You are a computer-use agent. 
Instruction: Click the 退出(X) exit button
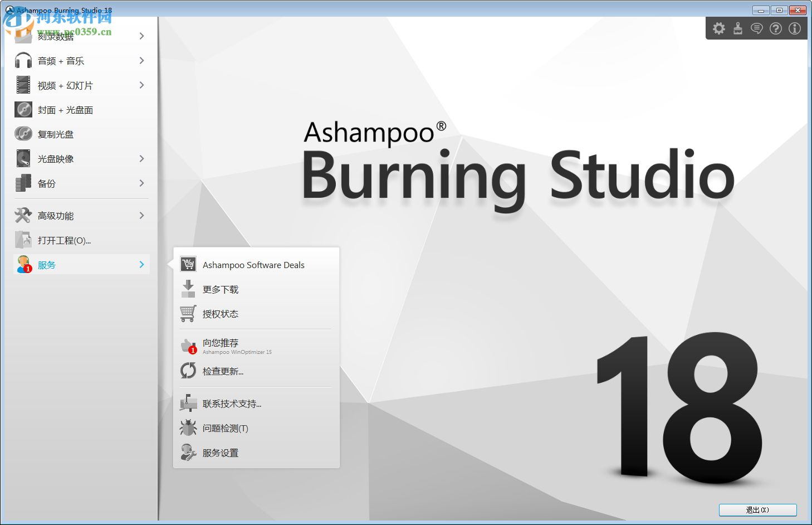point(756,510)
